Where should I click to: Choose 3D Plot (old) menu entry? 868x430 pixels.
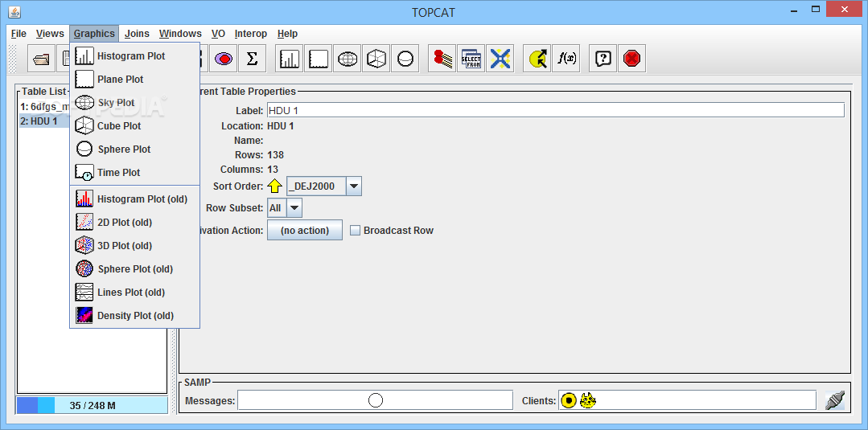coord(134,245)
